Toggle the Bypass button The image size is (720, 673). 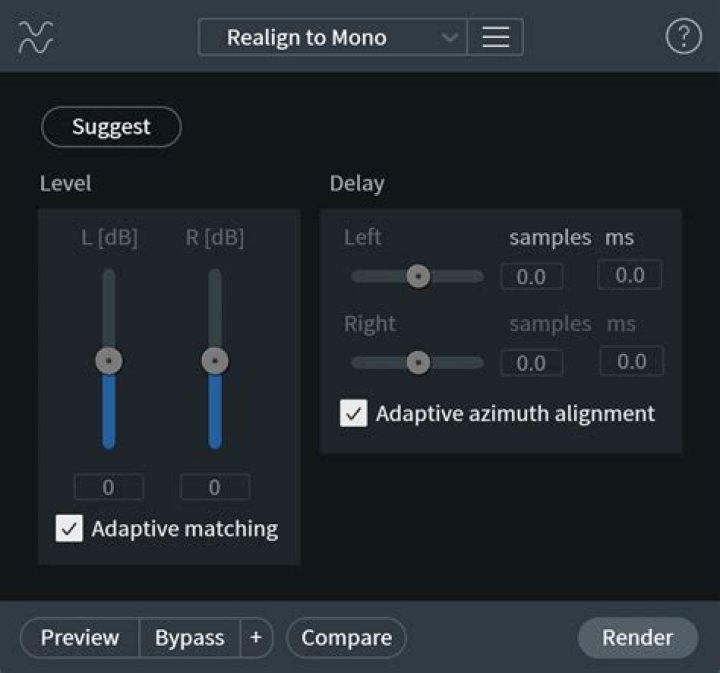coord(189,638)
